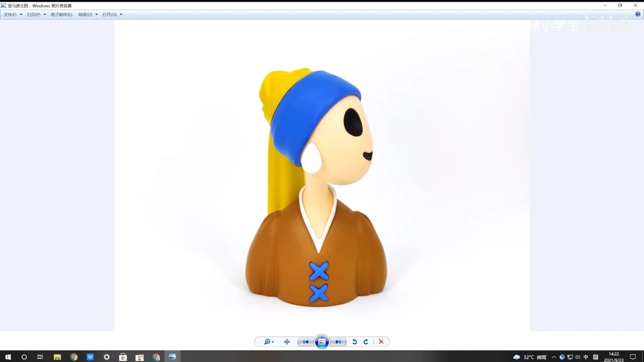Open the notification center icon
Screen dimensions: 644x362
coord(633,357)
